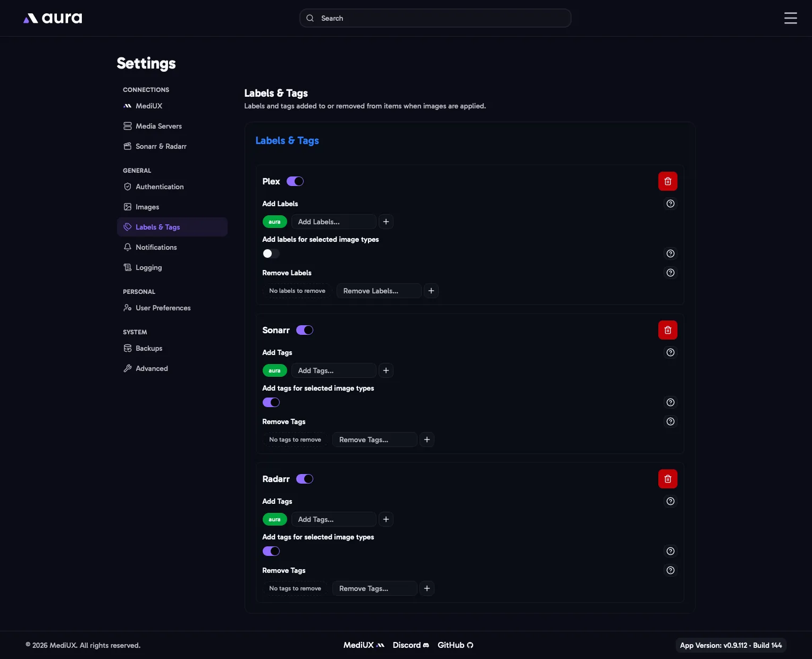The image size is (812, 659).
Task: Disable the Plex toggle
Action: coord(295,181)
